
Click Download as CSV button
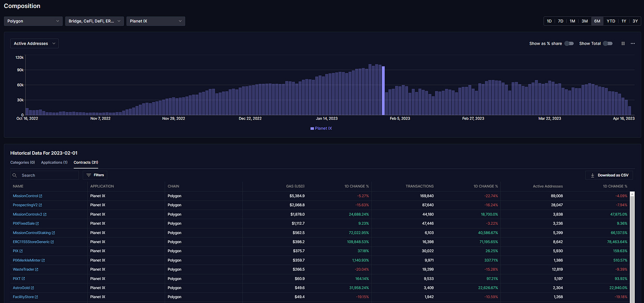point(609,175)
